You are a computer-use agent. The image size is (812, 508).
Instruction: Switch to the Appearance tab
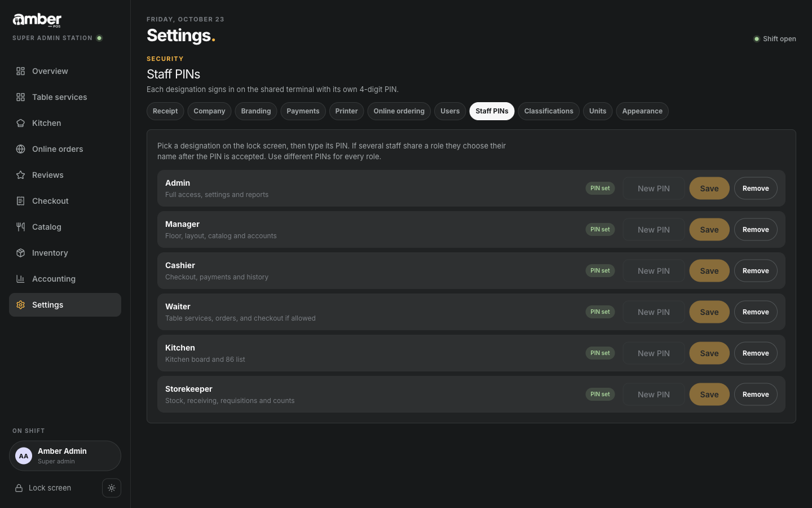[642, 111]
